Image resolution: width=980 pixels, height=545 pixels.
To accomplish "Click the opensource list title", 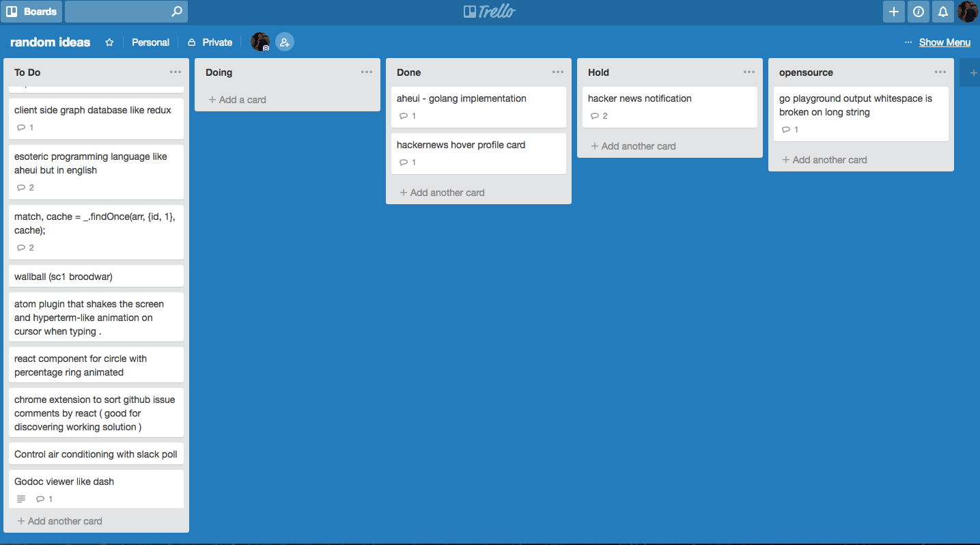I will tap(806, 72).
